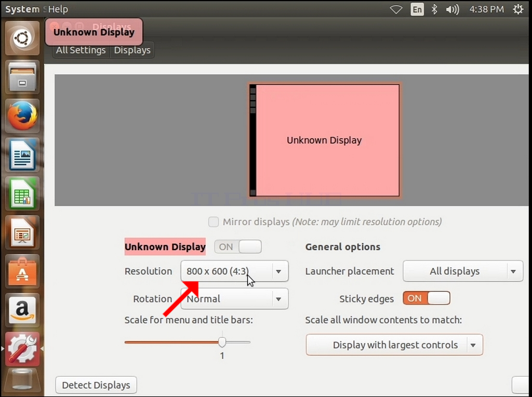Open LibreOffice Impress from the launcher
This screenshot has width=532, height=397.
(22, 232)
